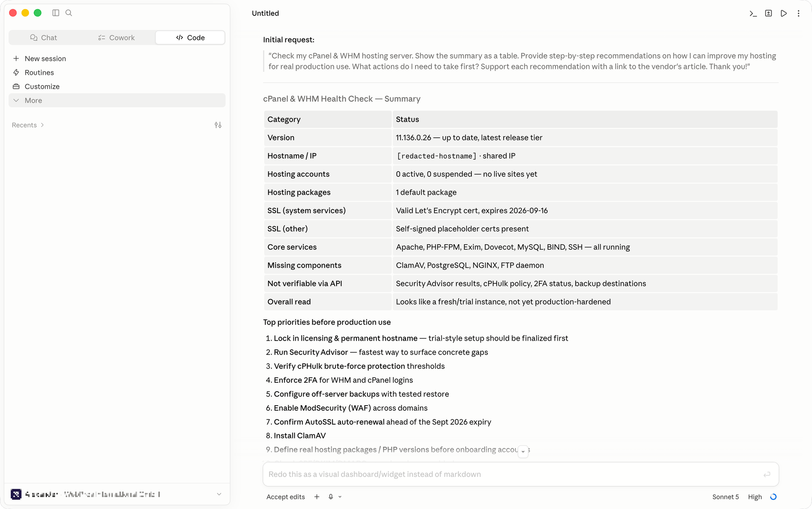
Task: Click the send return-arrow icon
Action: 767,474
